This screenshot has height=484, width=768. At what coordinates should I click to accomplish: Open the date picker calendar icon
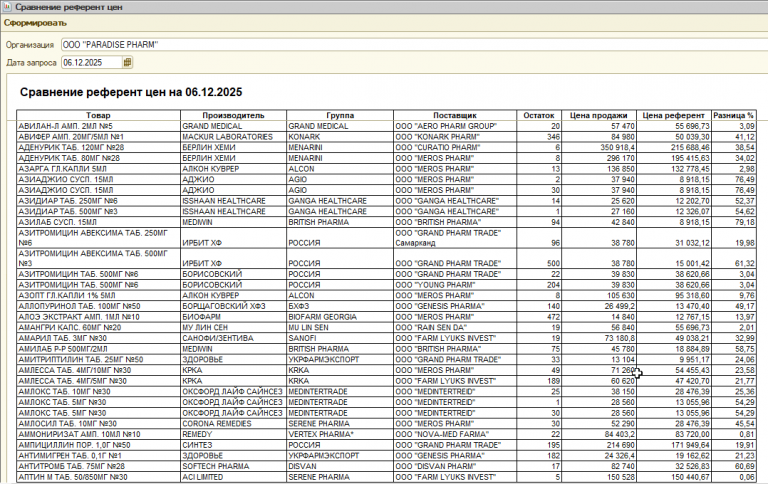click(127, 62)
